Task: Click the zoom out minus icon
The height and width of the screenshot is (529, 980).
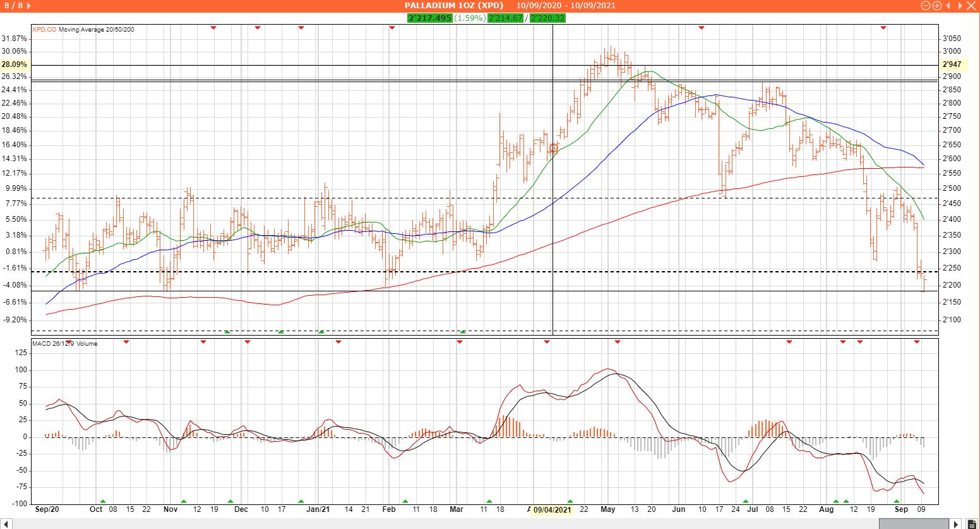Action: pyautogui.click(x=926, y=6)
